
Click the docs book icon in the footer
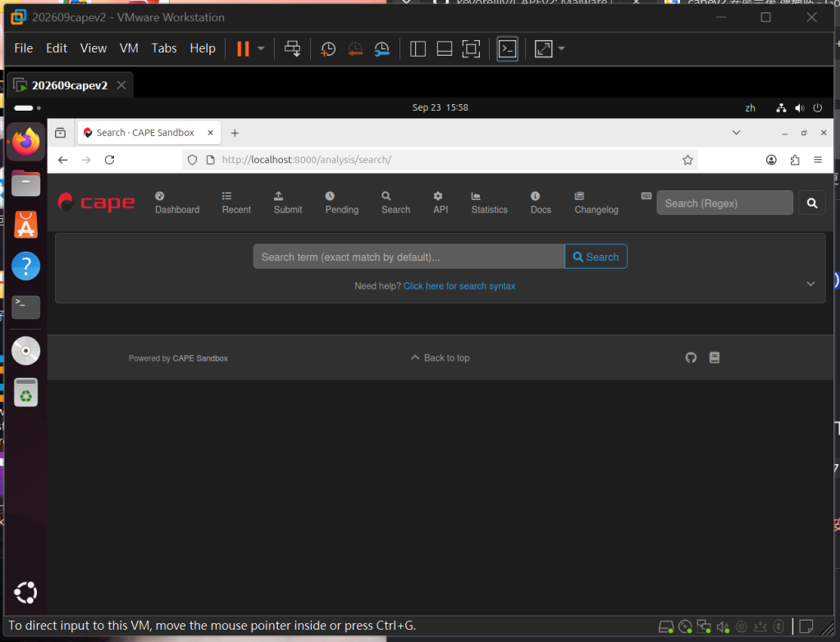714,357
